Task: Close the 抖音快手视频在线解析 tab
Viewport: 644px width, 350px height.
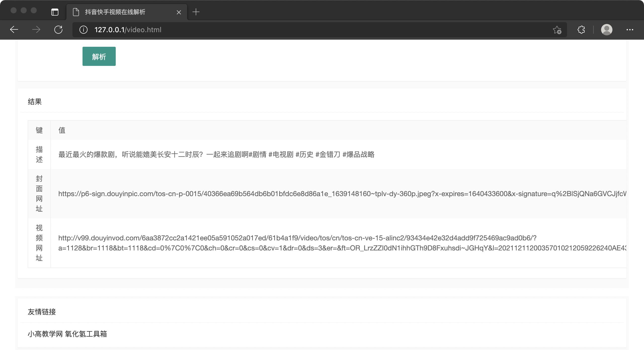Action: click(x=179, y=12)
